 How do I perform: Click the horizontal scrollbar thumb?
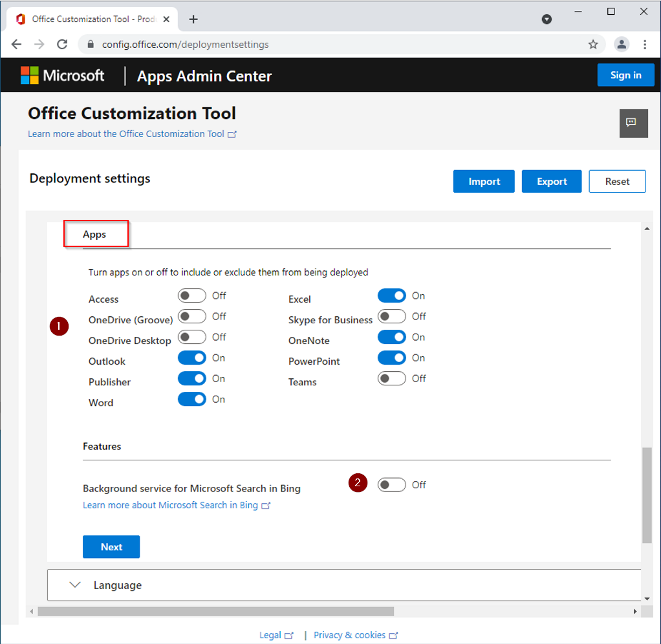216,611
